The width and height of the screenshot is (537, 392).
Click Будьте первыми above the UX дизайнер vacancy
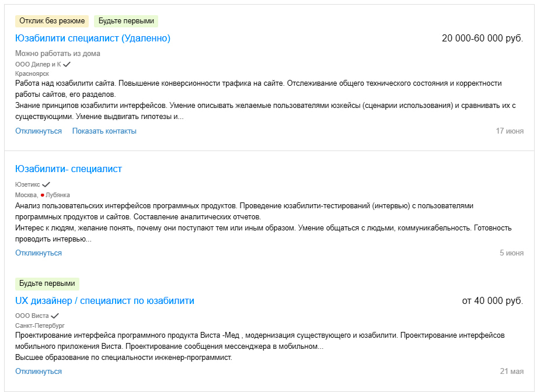click(48, 283)
